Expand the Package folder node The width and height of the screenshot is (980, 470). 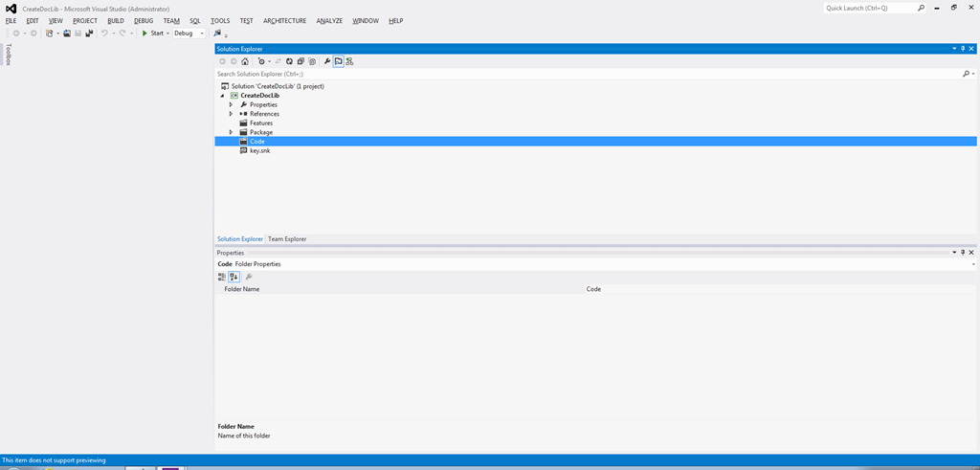point(231,132)
